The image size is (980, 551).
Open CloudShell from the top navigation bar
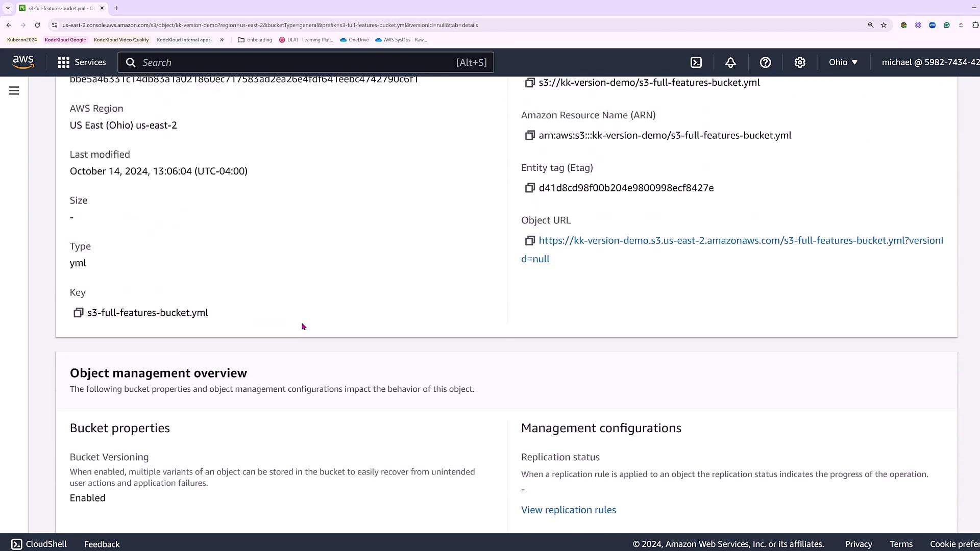[x=696, y=62]
